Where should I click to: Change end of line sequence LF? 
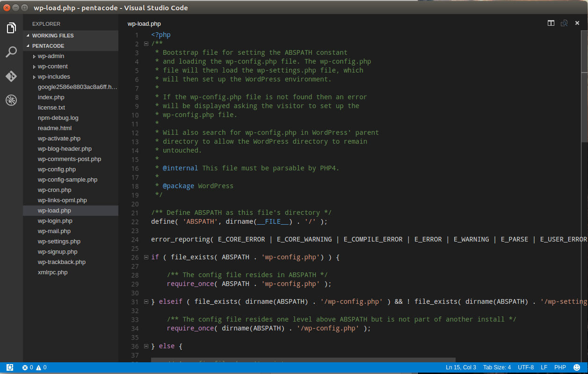[544, 367]
